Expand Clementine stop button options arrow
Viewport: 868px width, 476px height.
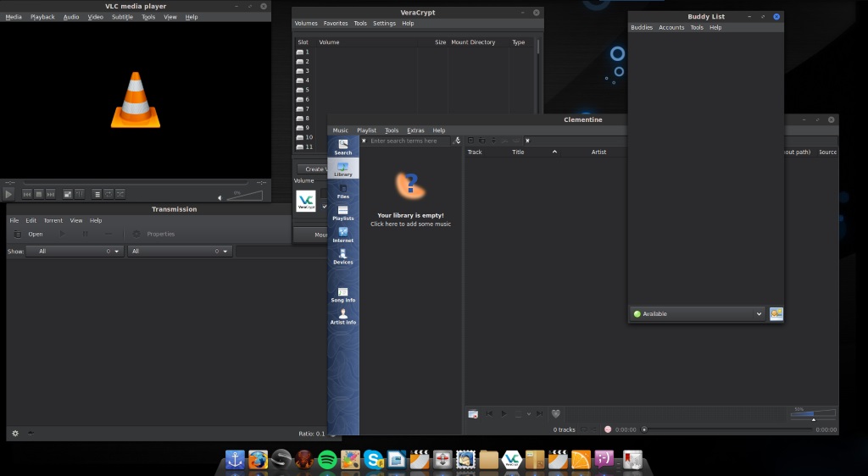(x=529, y=413)
